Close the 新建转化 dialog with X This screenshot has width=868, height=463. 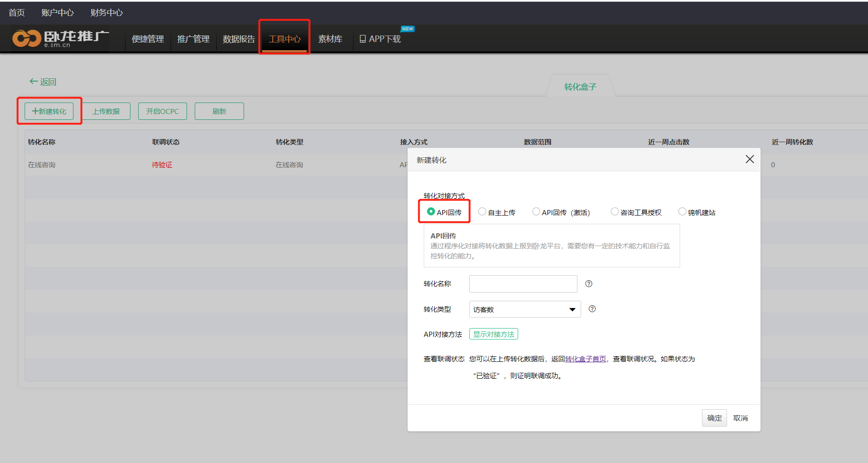click(x=749, y=159)
